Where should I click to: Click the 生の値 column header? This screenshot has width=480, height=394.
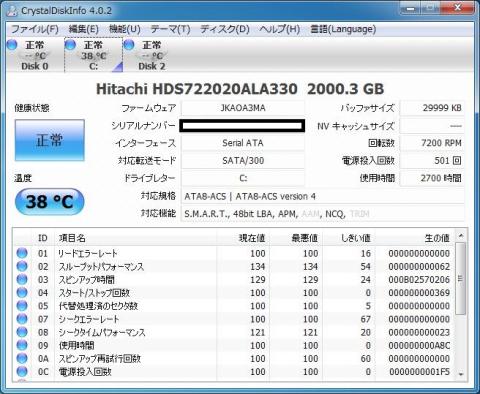[x=414, y=238]
